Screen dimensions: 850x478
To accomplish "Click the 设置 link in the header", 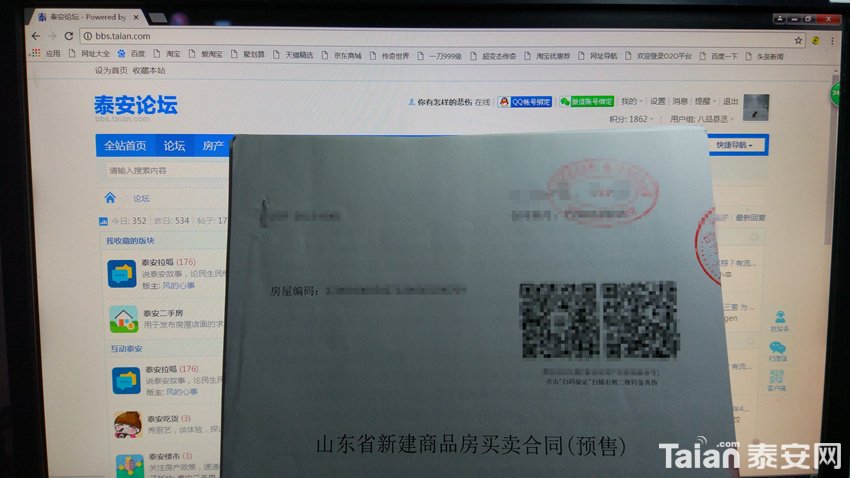I will click(658, 101).
